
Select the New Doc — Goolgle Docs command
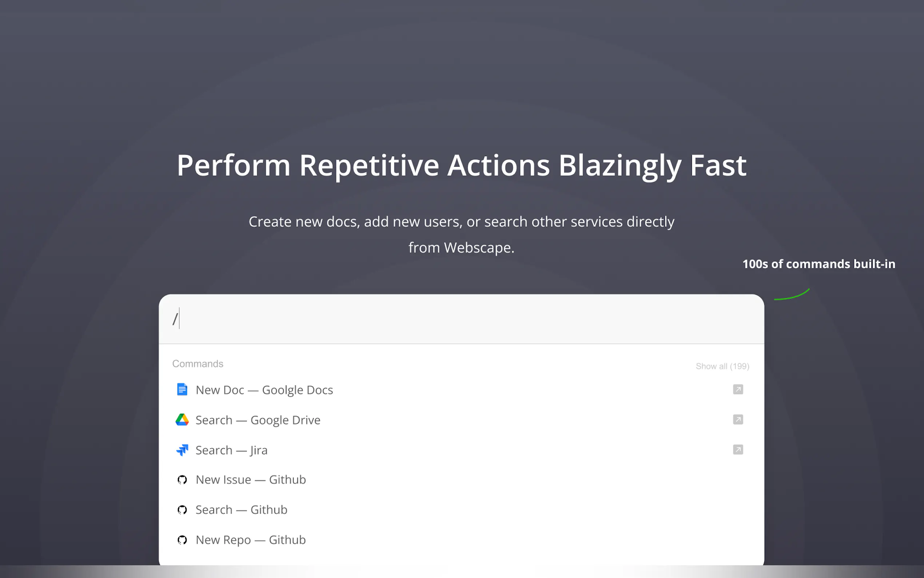click(x=264, y=390)
